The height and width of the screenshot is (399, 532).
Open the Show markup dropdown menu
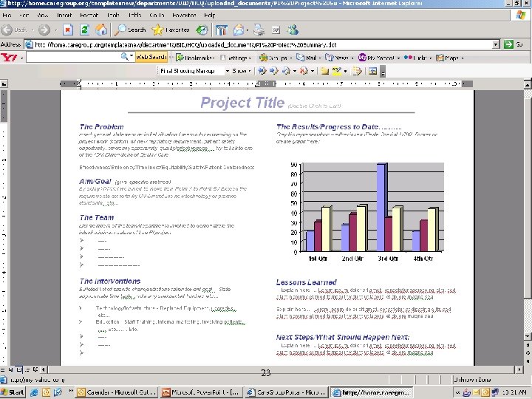point(241,71)
